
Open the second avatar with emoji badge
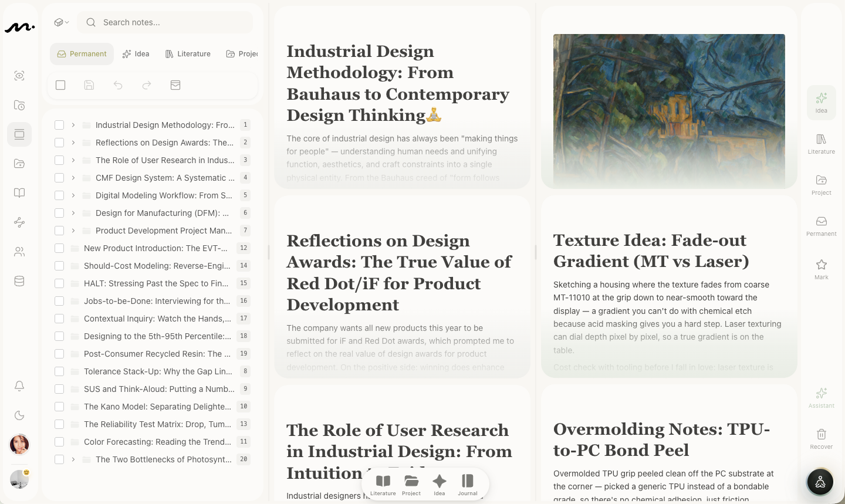[x=19, y=479]
